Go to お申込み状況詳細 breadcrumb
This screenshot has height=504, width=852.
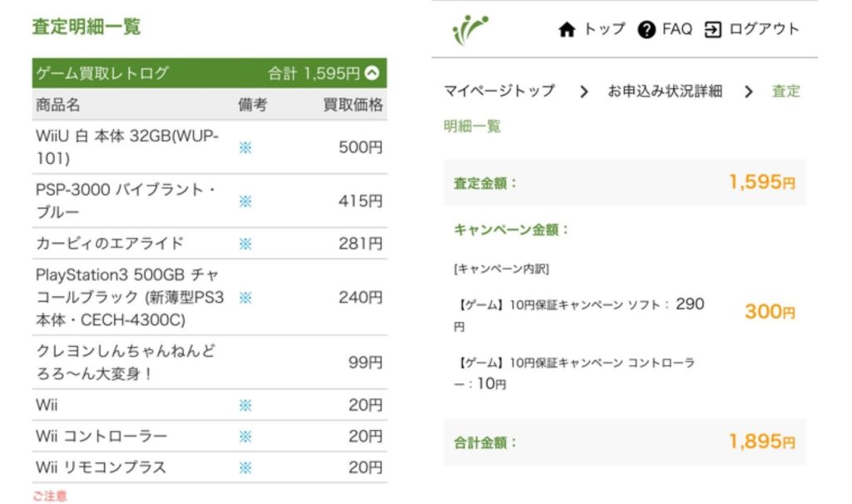pyautogui.click(x=665, y=91)
